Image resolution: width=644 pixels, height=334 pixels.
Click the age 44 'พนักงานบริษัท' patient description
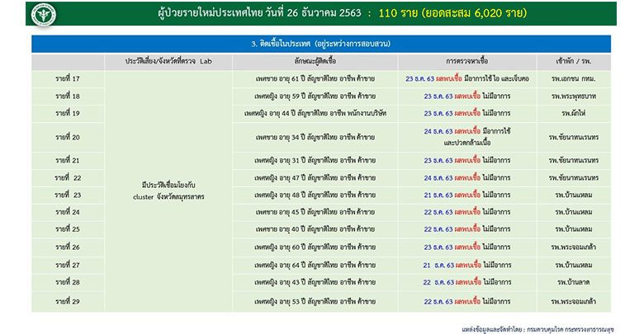coord(314,113)
